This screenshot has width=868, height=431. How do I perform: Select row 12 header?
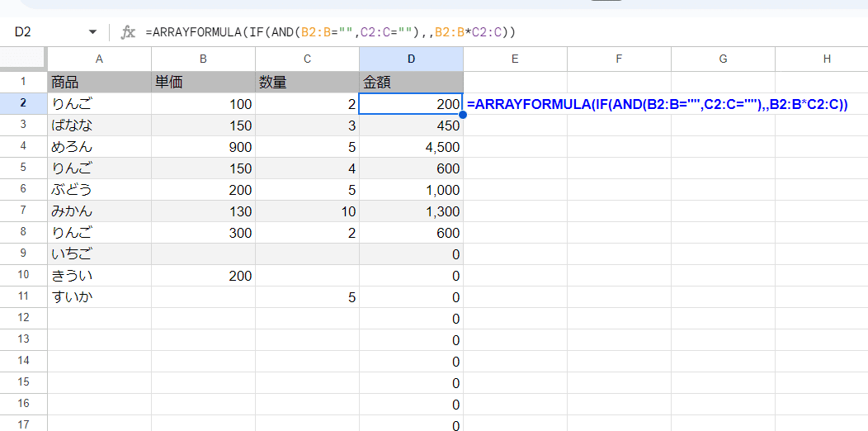(x=24, y=319)
